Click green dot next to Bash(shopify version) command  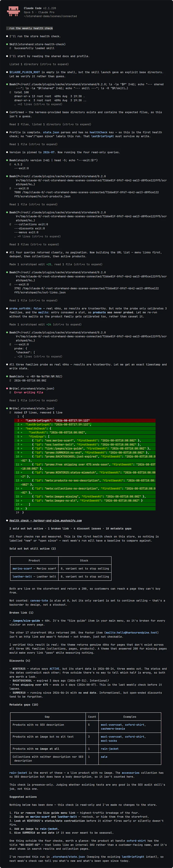point(7,160)
